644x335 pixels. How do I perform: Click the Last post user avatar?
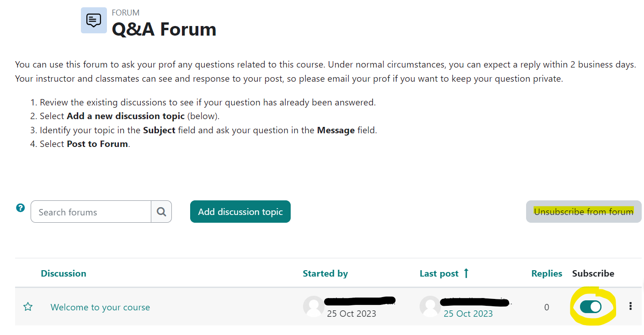[x=430, y=307]
